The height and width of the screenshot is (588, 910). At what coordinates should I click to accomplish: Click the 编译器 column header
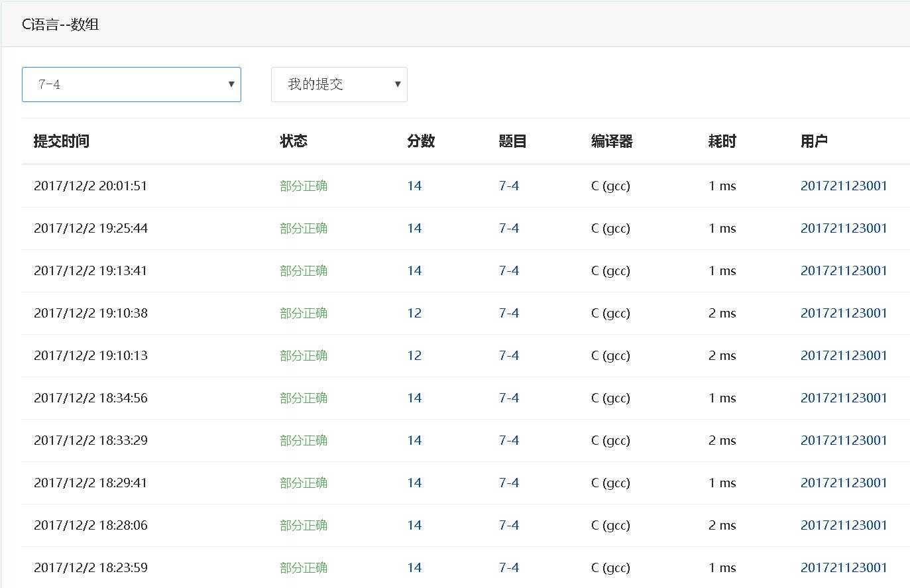612,141
